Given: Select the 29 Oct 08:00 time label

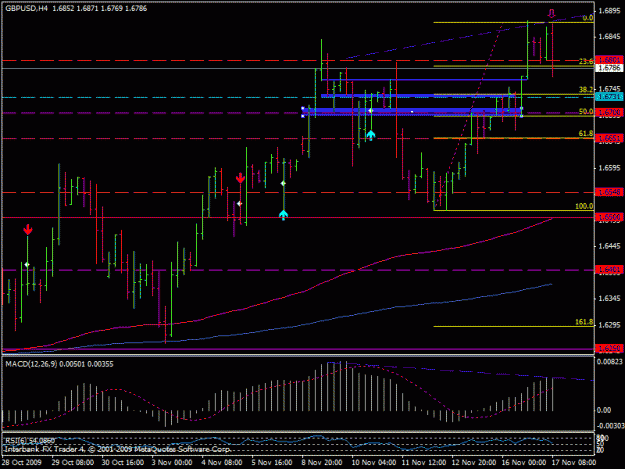Looking at the screenshot, I should click(73, 463).
